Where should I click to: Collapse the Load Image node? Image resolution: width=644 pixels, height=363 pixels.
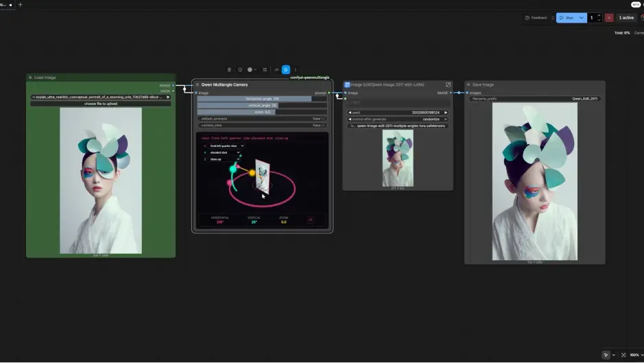[30, 78]
